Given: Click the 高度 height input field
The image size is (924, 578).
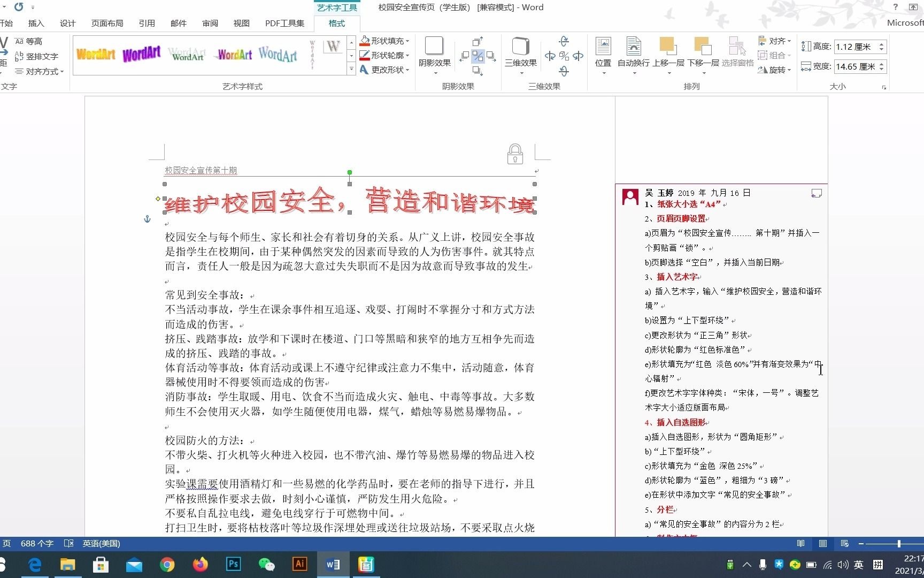Looking at the screenshot, I should pyautogui.click(x=855, y=47).
